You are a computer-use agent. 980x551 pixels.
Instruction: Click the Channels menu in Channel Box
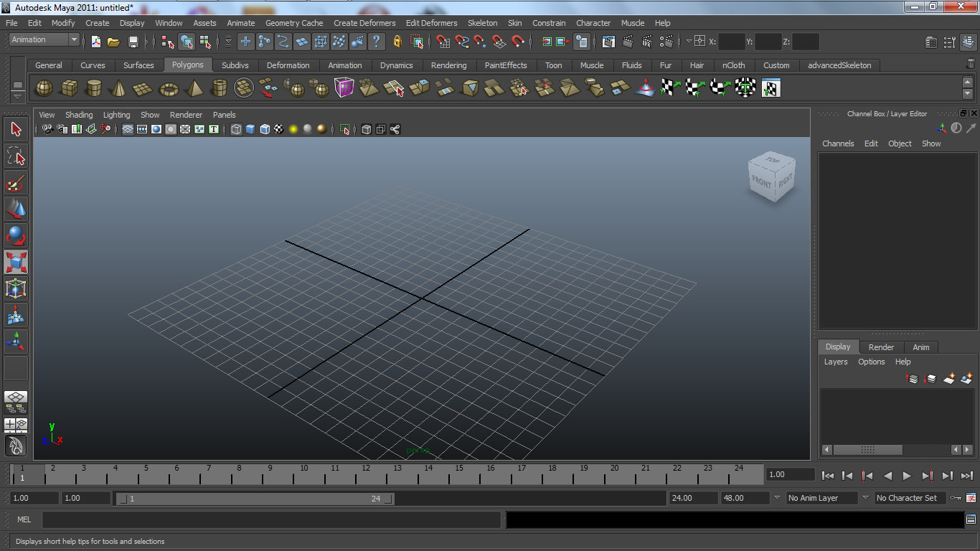tap(838, 143)
